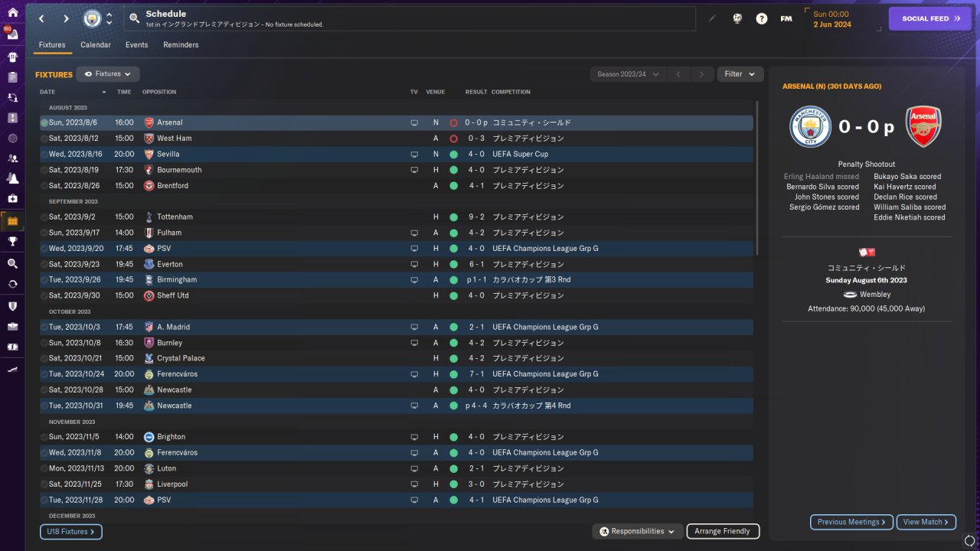Toggle the row circle for Liverpool fixture
980x551 pixels.
pyautogui.click(x=44, y=484)
